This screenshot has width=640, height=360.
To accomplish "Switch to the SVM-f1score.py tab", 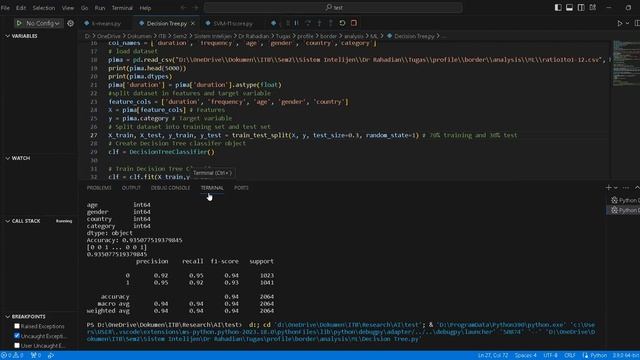I will [233, 24].
